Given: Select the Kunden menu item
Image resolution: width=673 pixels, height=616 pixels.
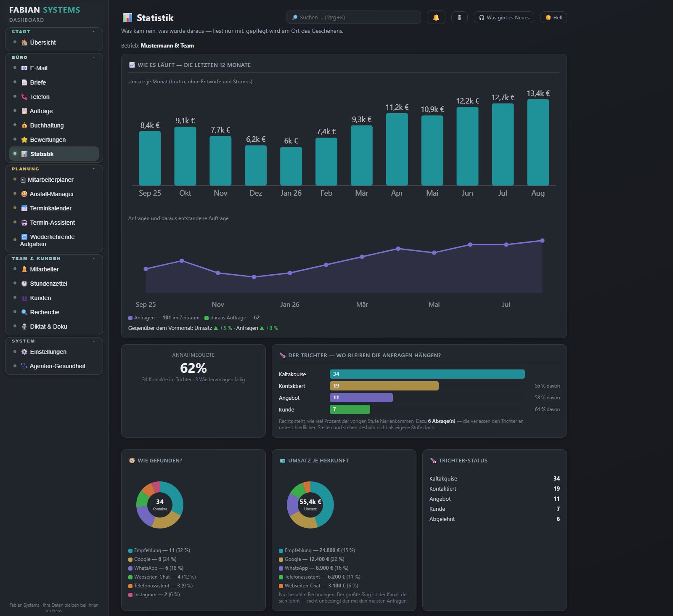Looking at the screenshot, I should click(54, 298).
